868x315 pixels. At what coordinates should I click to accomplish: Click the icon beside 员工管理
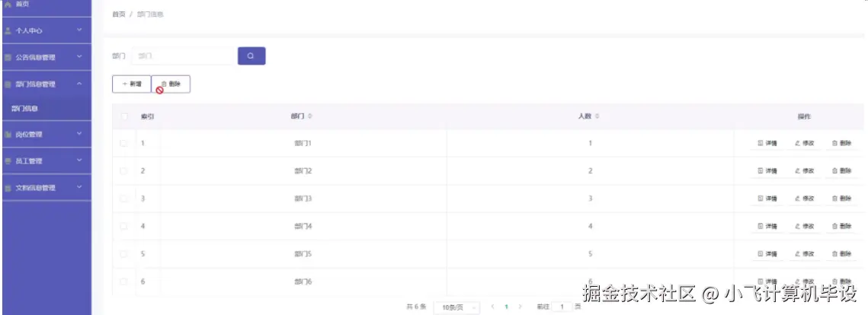(x=8, y=161)
